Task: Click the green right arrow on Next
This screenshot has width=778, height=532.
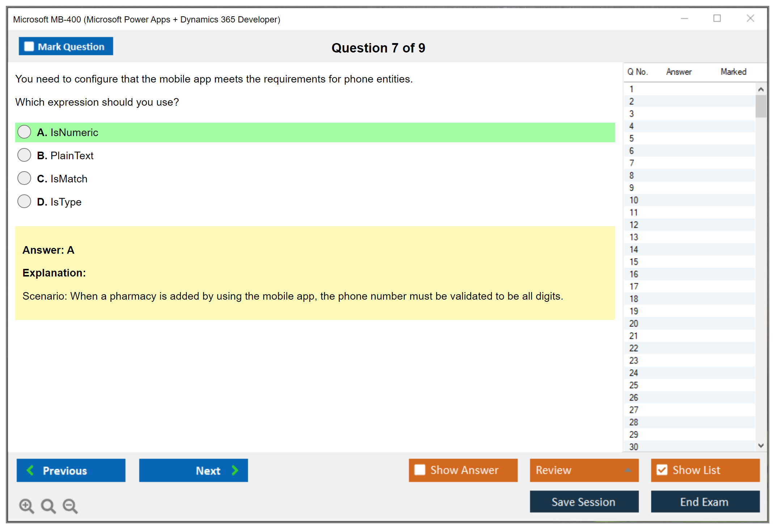Action: [x=235, y=470]
